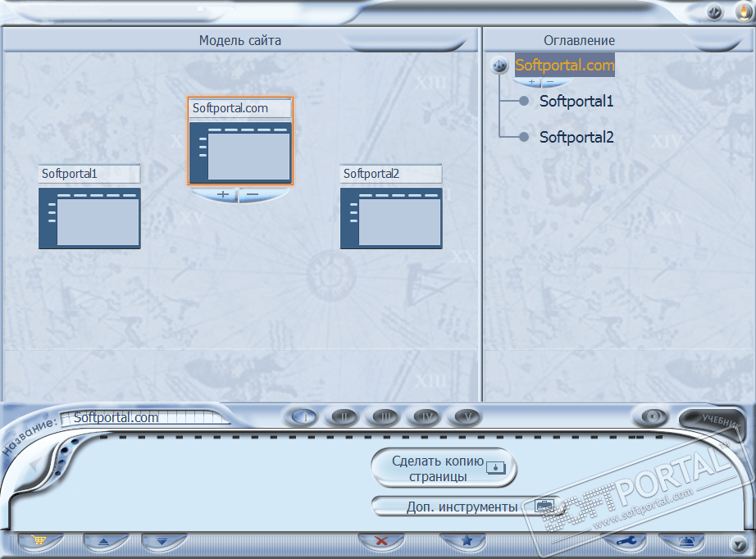The height and width of the screenshot is (559, 756).
Task: Click Сделать копию страницы button
Action: pos(444,468)
